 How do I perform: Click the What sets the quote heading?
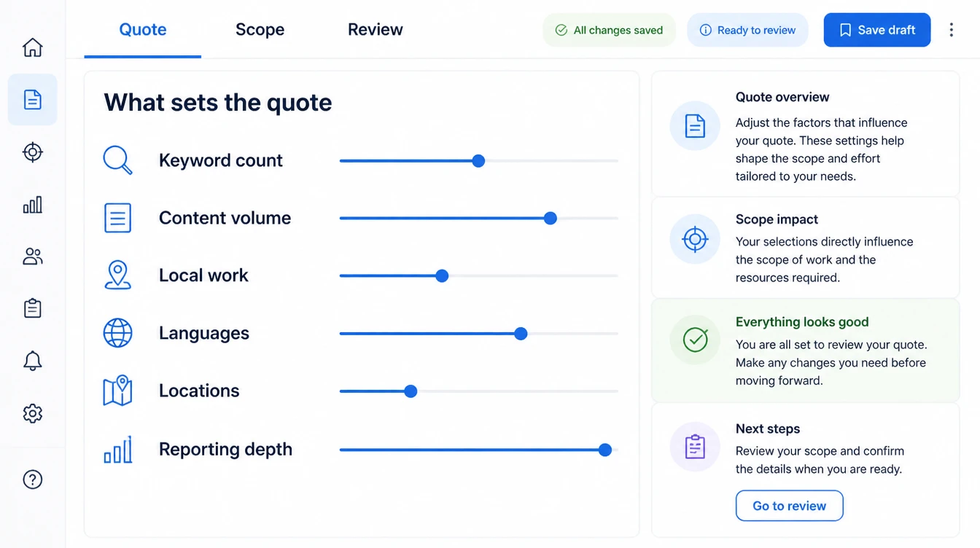click(x=217, y=102)
